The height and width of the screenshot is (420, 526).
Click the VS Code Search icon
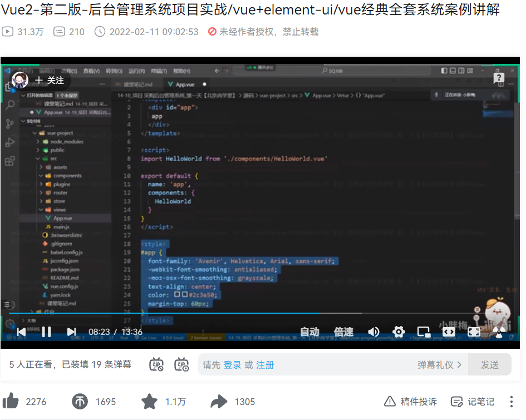coord(10,105)
